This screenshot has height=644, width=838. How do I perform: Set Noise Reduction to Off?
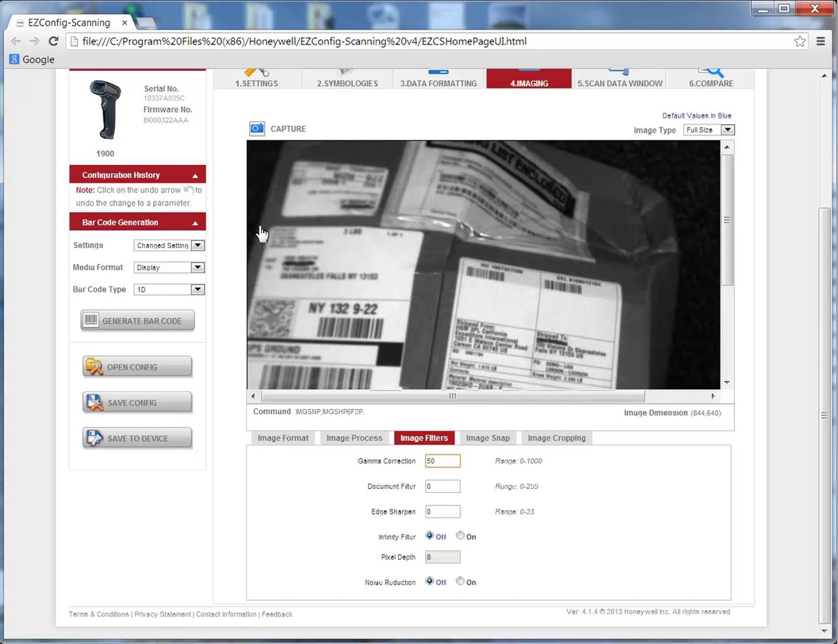pos(429,581)
